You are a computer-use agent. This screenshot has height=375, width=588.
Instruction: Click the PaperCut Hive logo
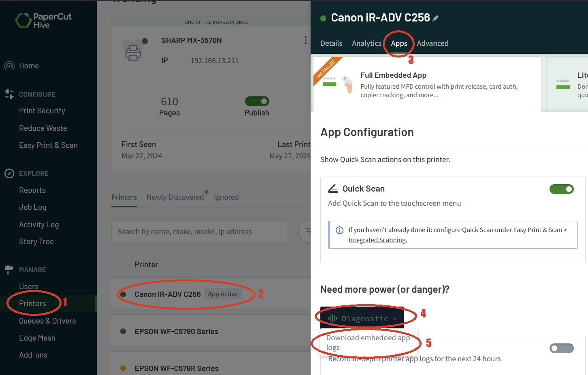(44, 20)
